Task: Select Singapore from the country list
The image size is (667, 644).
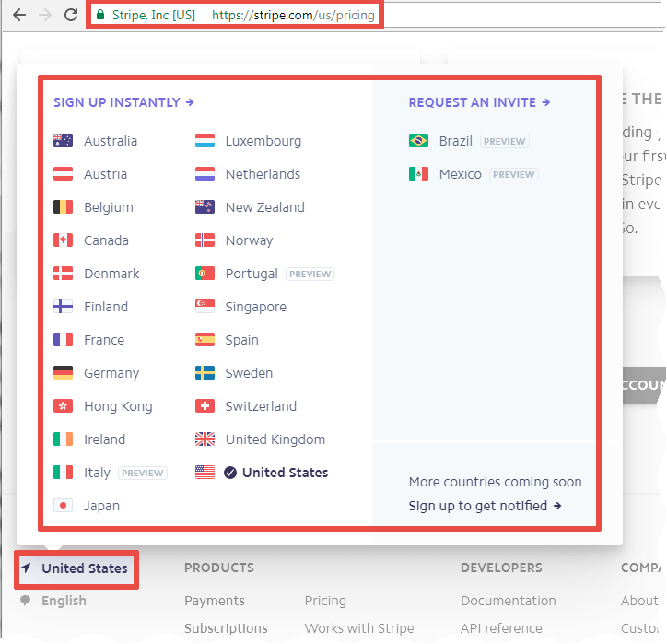Action: [x=256, y=307]
